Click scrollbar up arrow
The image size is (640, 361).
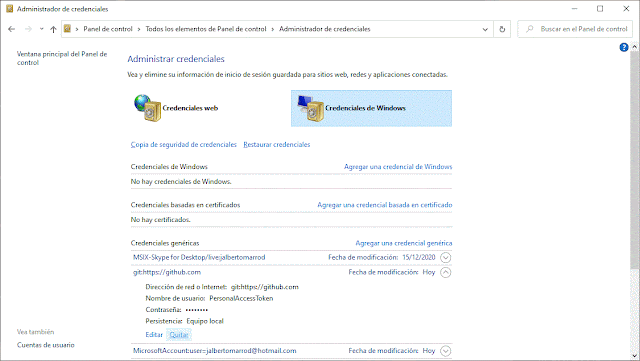[635, 47]
